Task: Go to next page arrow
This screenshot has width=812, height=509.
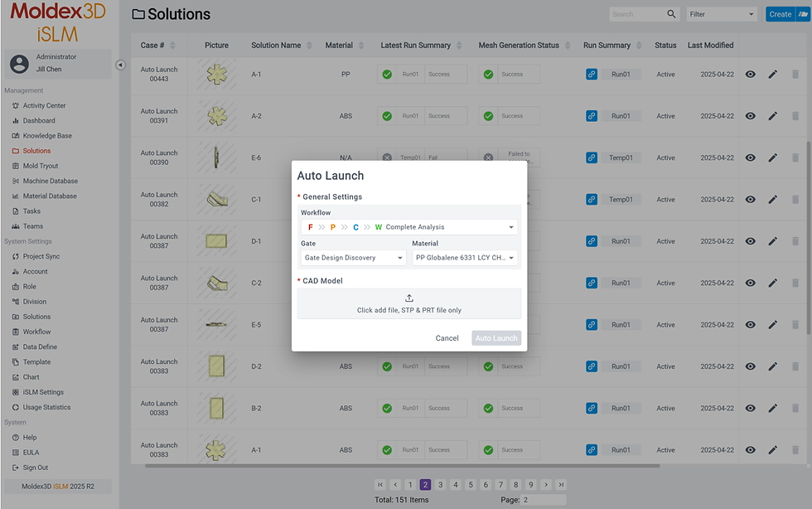Action: 546,485
